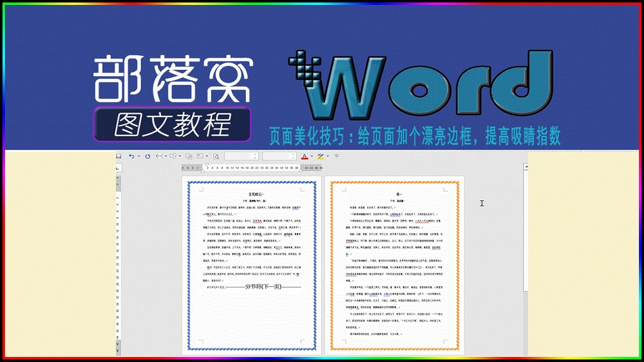Expand the page break icon's dropdown arrow
Image resolution: width=644 pixels, height=362 pixels.
tap(166, 156)
